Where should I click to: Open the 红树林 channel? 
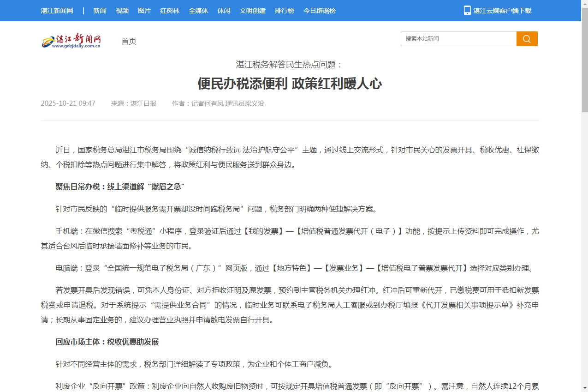pyautogui.click(x=170, y=11)
